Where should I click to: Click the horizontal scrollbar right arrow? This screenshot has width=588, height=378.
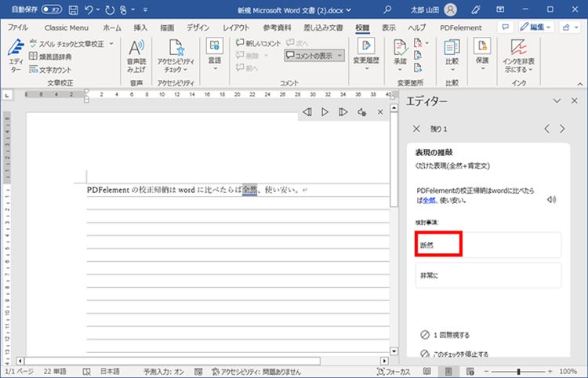click(x=384, y=361)
